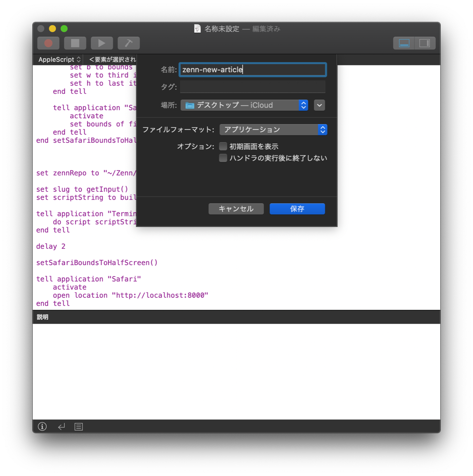Click the line tell application "Safari"
The image size is (473, 476).
click(x=89, y=279)
